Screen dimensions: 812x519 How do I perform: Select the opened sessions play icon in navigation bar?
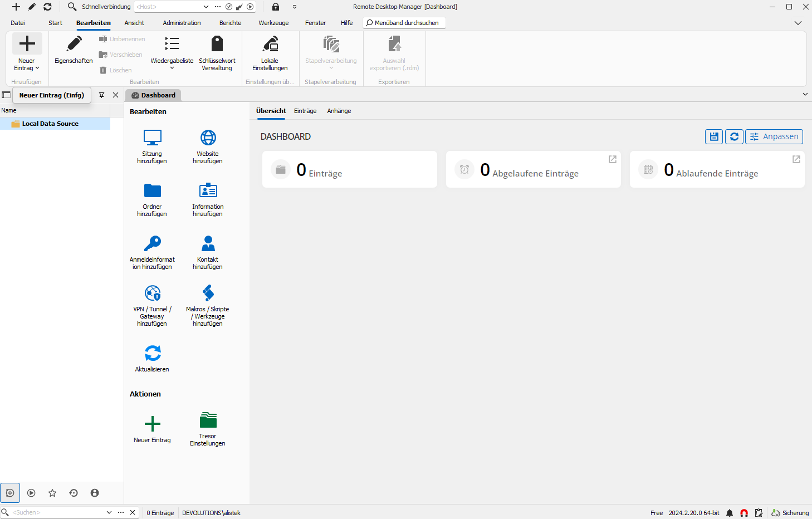[x=31, y=493]
